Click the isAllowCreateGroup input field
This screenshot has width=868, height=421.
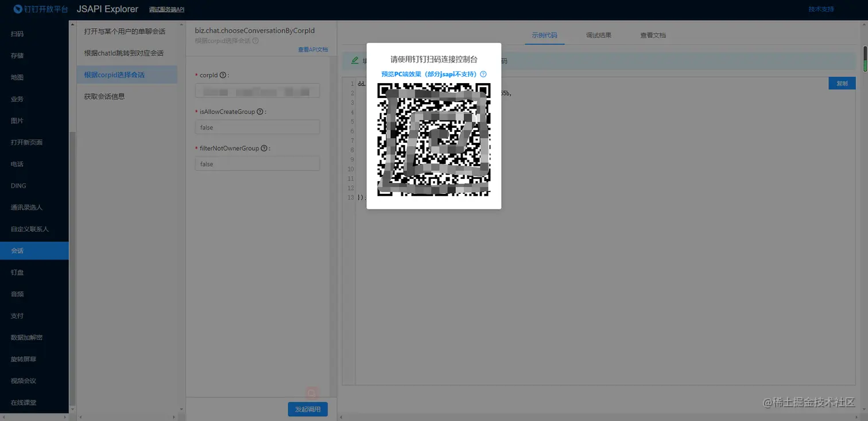[257, 127]
